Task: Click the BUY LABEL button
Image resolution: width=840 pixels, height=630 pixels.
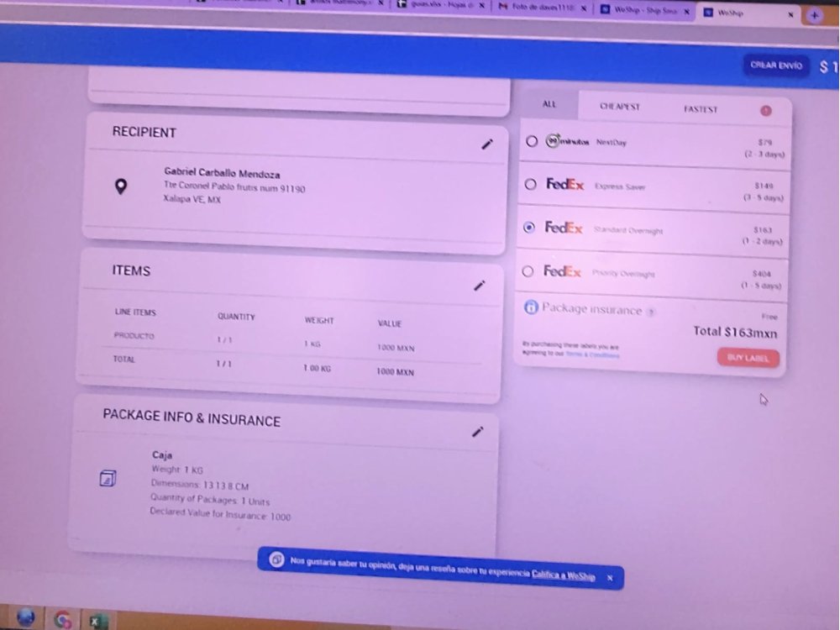Action: point(748,358)
